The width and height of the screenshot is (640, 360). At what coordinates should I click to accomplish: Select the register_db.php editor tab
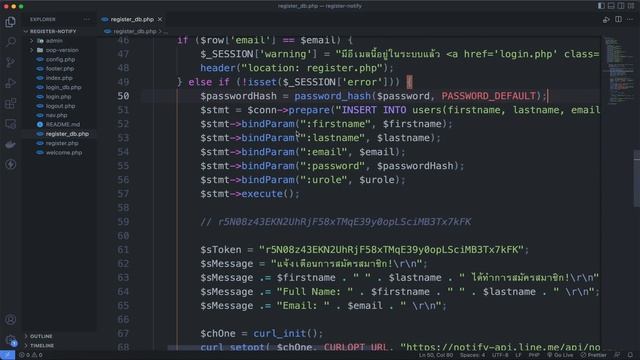(132, 19)
